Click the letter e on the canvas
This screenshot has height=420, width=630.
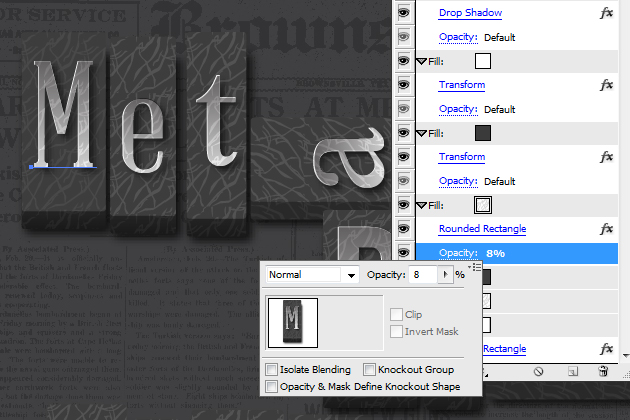[x=142, y=137]
